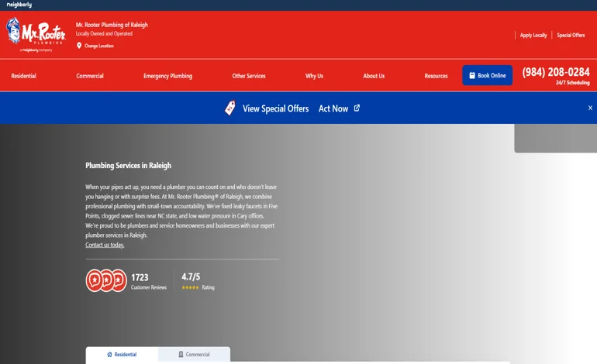Click the house icon in Residential tab
This screenshot has width=597, height=364.
pos(109,354)
